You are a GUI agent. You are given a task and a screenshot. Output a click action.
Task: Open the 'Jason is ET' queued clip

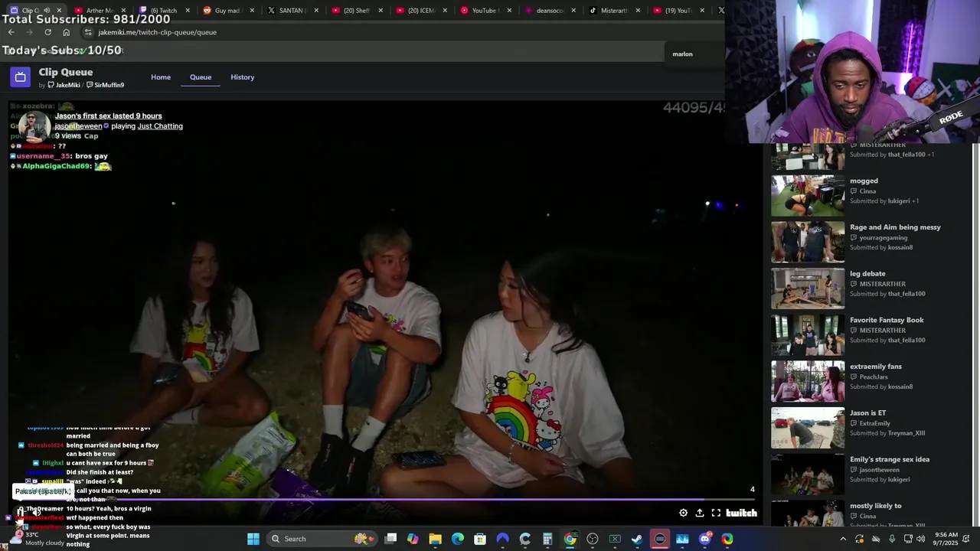pyautogui.click(x=867, y=412)
